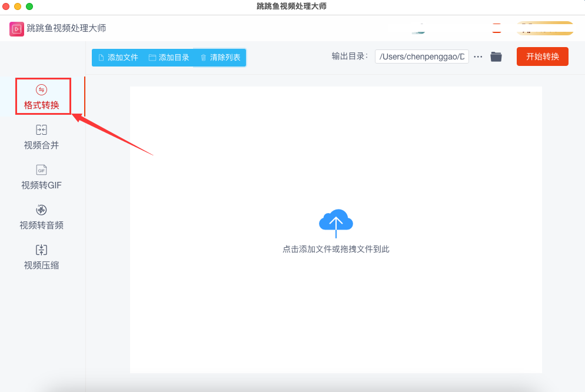
Task: Open the output folder via folder icon
Action: (x=496, y=57)
